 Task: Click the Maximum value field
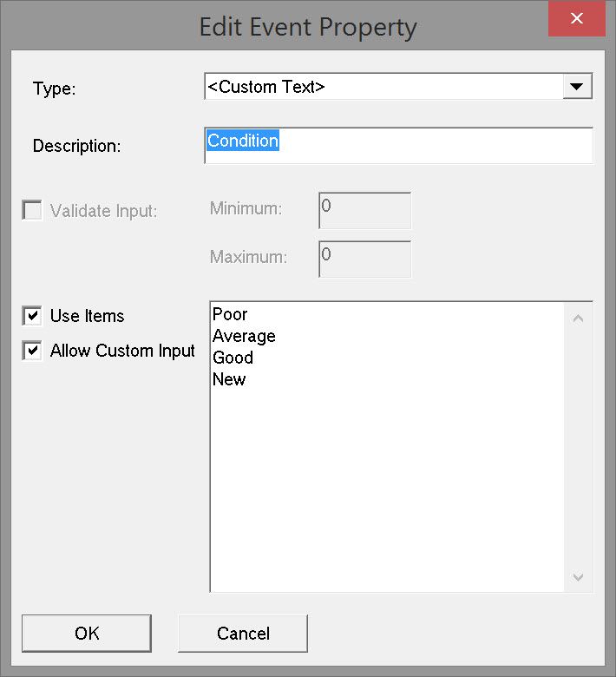tap(364, 259)
